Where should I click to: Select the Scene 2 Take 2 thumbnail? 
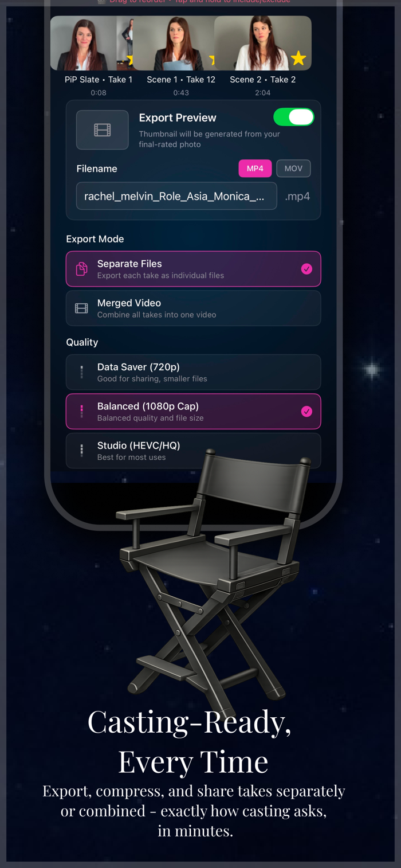click(263, 43)
